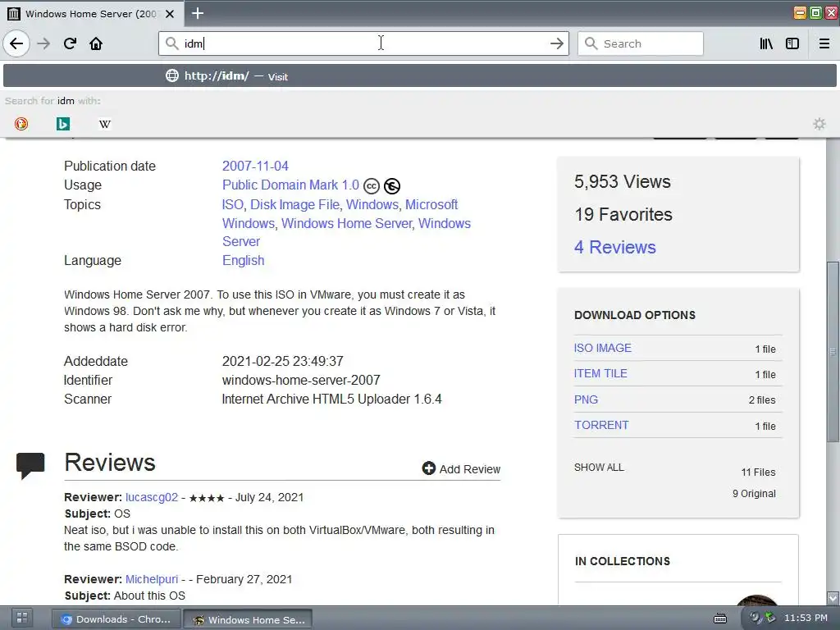
Task: Open reviewer lucascg02 profile
Action: tap(152, 497)
